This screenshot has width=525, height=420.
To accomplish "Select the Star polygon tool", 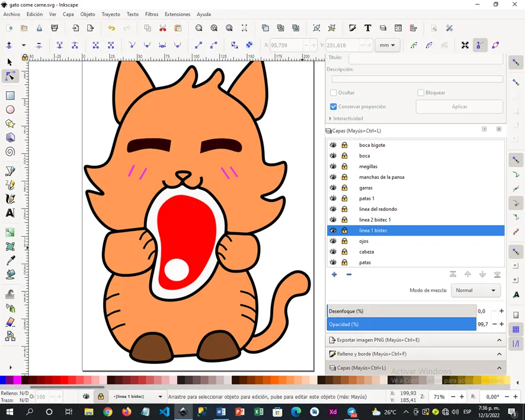I will [10, 123].
